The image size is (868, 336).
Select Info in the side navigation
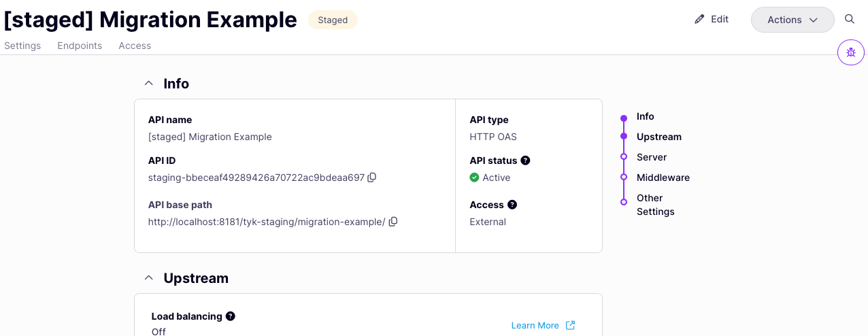645,116
